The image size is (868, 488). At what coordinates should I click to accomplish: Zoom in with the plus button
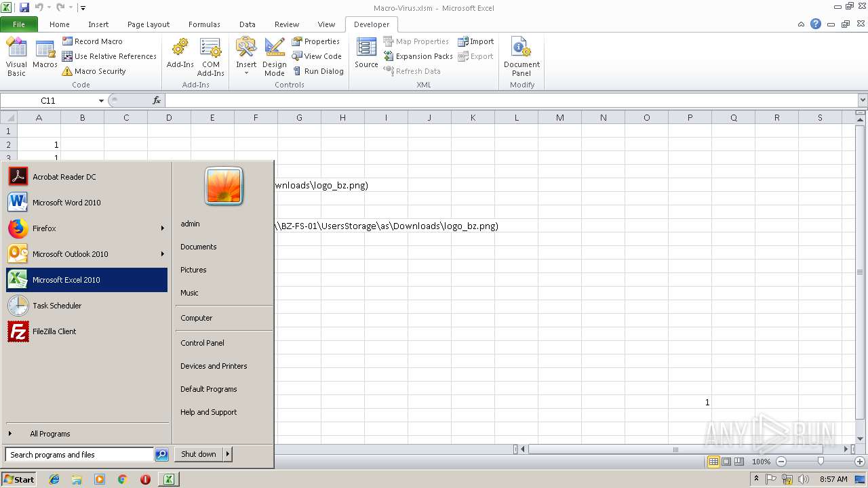click(x=860, y=462)
